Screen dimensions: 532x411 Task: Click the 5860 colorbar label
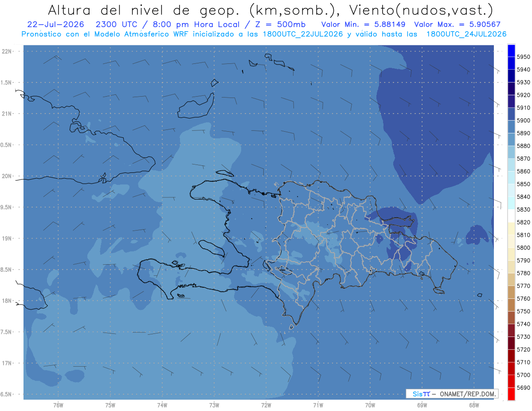[x=523, y=171]
